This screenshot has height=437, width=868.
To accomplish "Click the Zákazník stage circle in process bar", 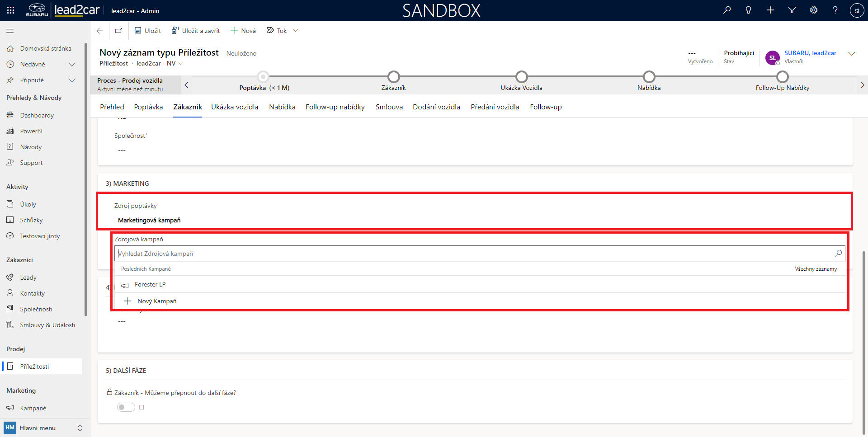I will pos(394,77).
